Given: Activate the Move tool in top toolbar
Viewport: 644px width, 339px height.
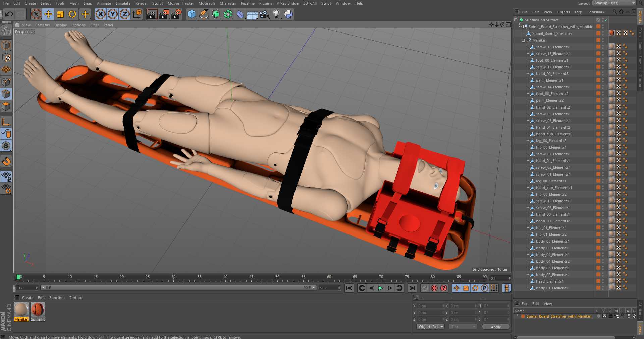Looking at the screenshot, I should (x=48, y=14).
